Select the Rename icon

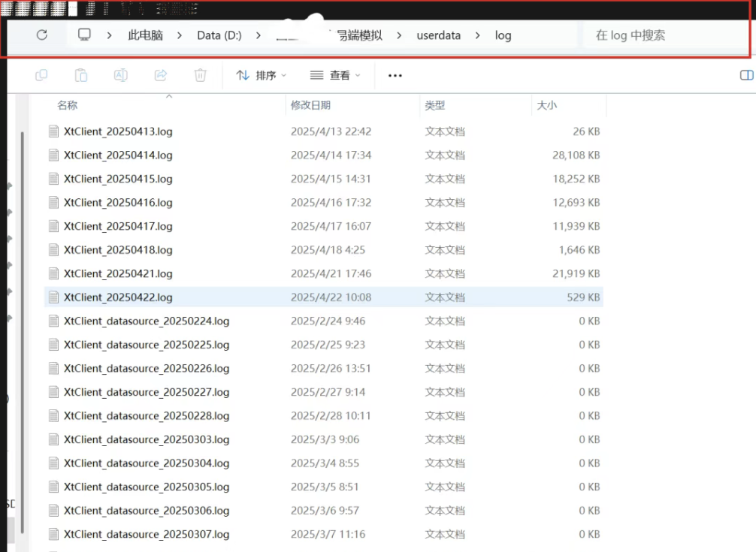click(120, 75)
